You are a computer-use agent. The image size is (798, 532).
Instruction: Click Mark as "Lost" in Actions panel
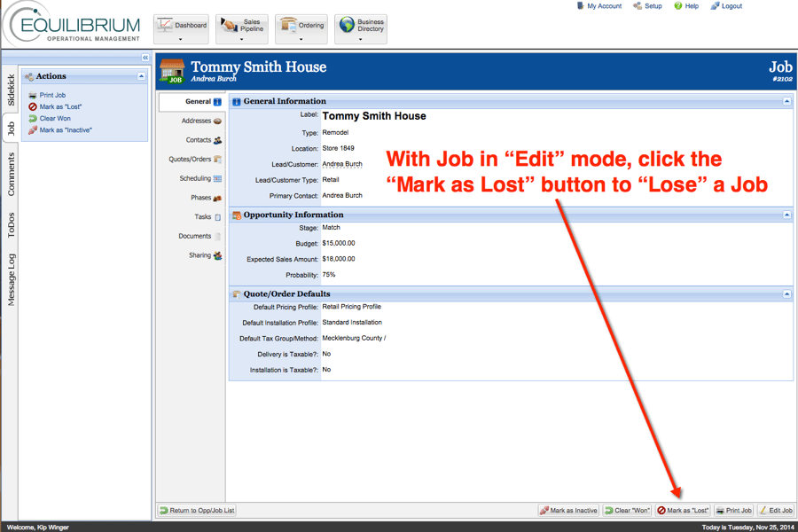(x=60, y=107)
